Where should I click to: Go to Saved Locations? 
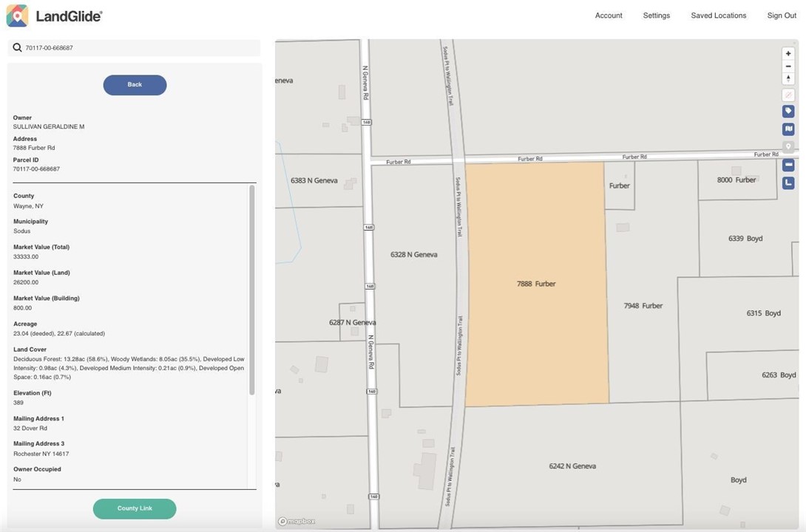[718, 16]
